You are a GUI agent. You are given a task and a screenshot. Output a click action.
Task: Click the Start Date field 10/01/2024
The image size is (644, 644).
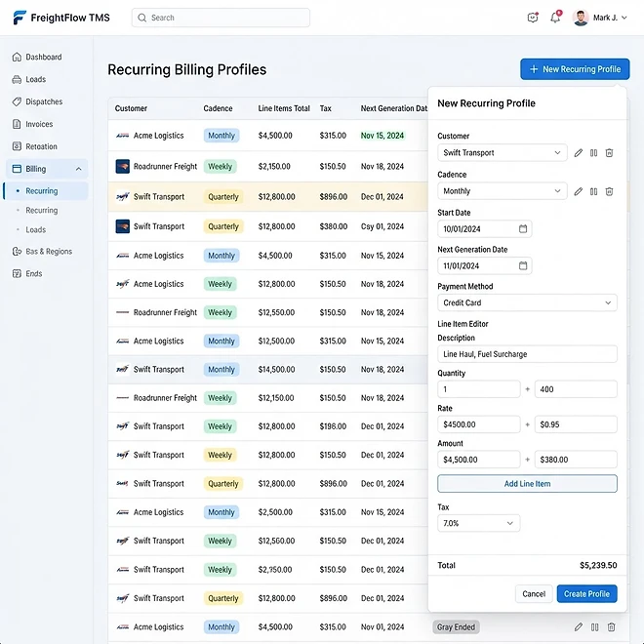(485, 228)
